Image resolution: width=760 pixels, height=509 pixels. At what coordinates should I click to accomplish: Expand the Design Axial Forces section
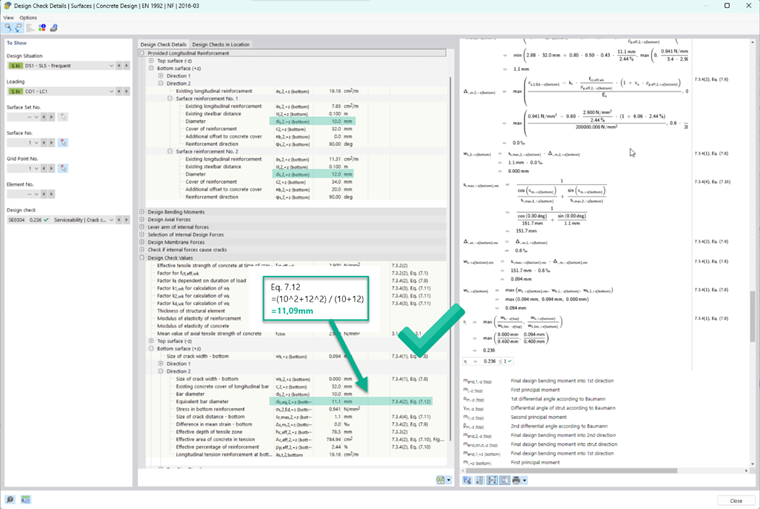(142, 219)
